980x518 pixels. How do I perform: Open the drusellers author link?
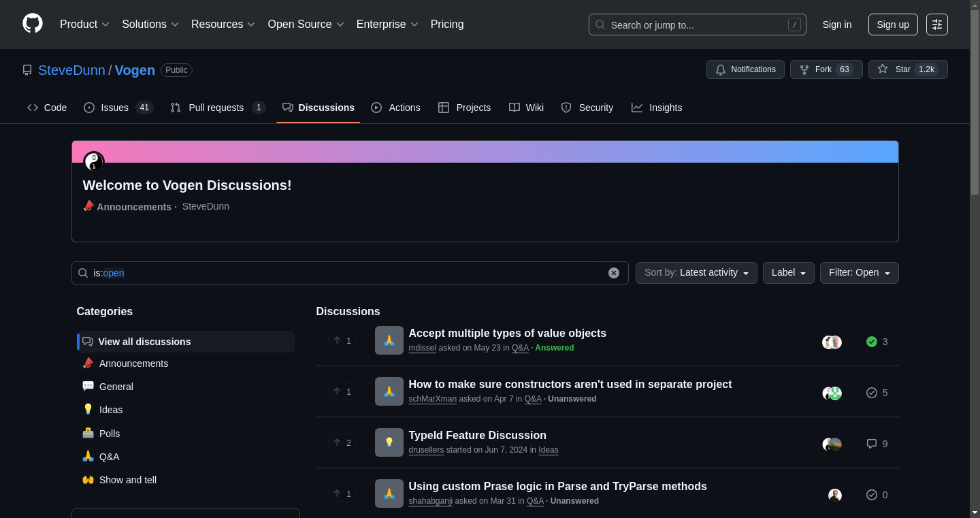point(426,450)
